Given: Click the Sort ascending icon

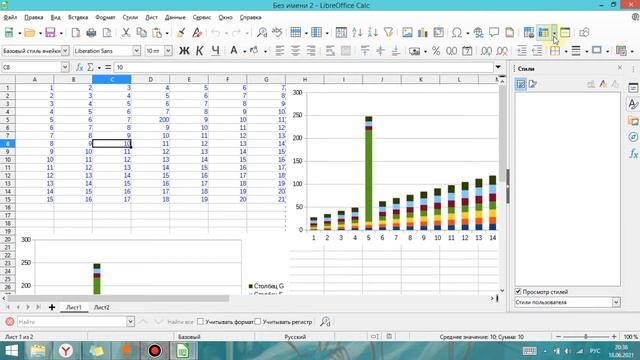Looking at the screenshot, I should [x=357, y=33].
